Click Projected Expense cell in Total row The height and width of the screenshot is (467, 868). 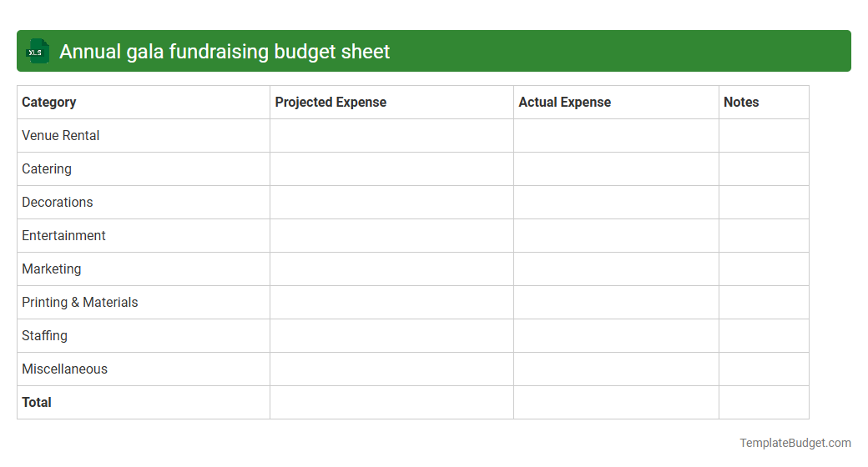pyautogui.click(x=392, y=402)
